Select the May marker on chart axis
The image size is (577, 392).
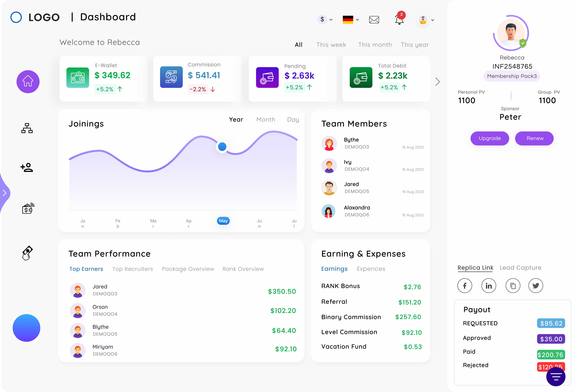pos(223,221)
